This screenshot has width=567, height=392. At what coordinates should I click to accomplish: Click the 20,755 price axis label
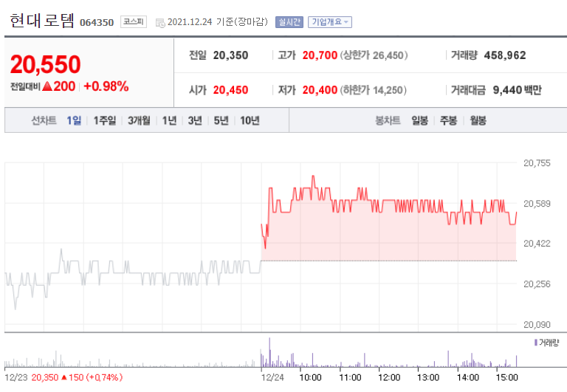(537, 163)
